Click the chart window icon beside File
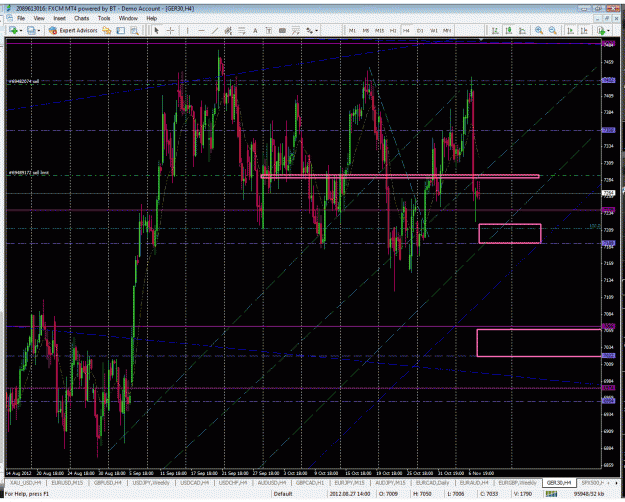 click(10, 18)
